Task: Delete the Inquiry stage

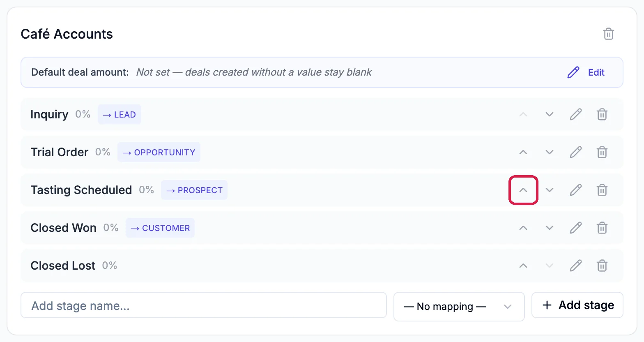Action: click(602, 114)
